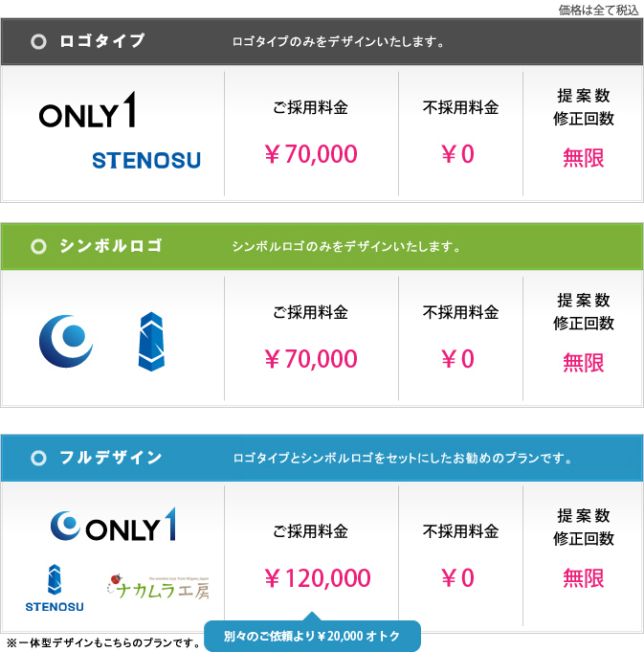Click the small STENOSU logo with tower symbol
This screenshot has height=652, width=644.
[x=55, y=588]
